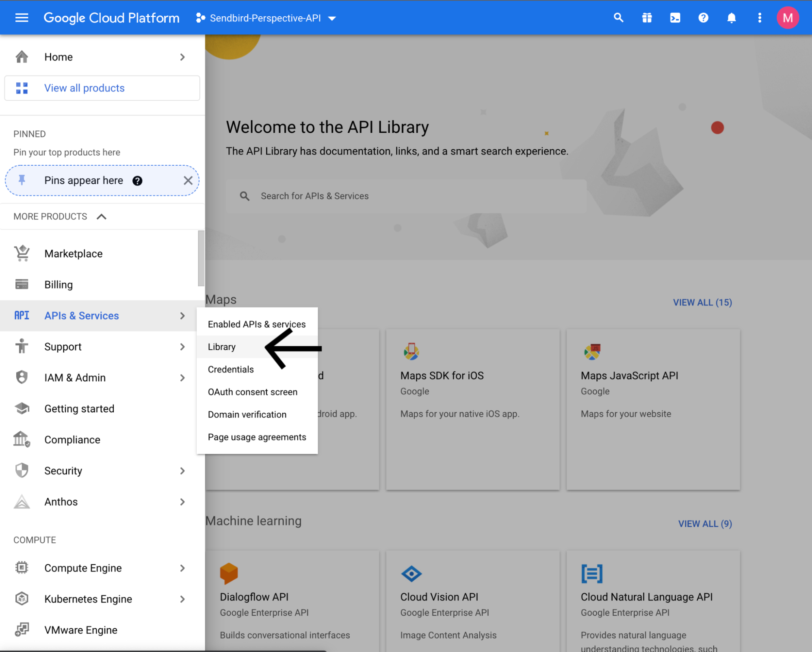
Task: Click the Security shield icon
Action: tap(22, 470)
